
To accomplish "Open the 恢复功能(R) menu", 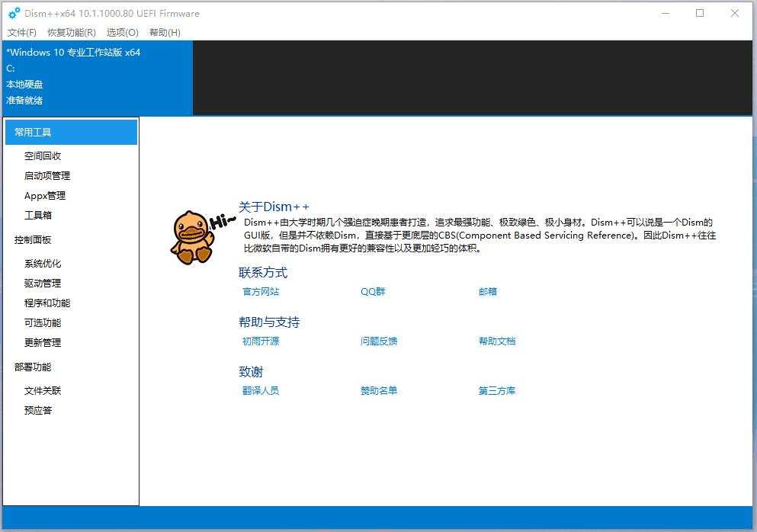I will [x=72, y=32].
